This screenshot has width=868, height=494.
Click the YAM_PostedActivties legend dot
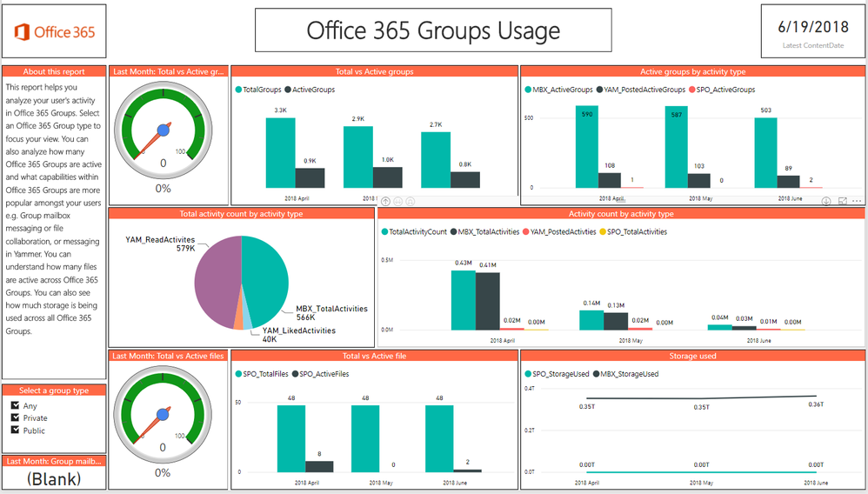pyautogui.click(x=526, y=232)
